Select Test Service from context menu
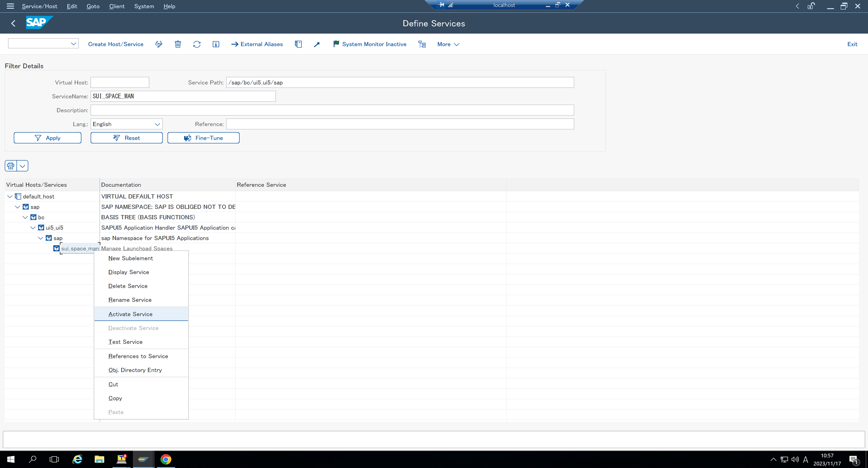Screen dimensions: 868x468 pyautogui.click(x=125, y=342)
